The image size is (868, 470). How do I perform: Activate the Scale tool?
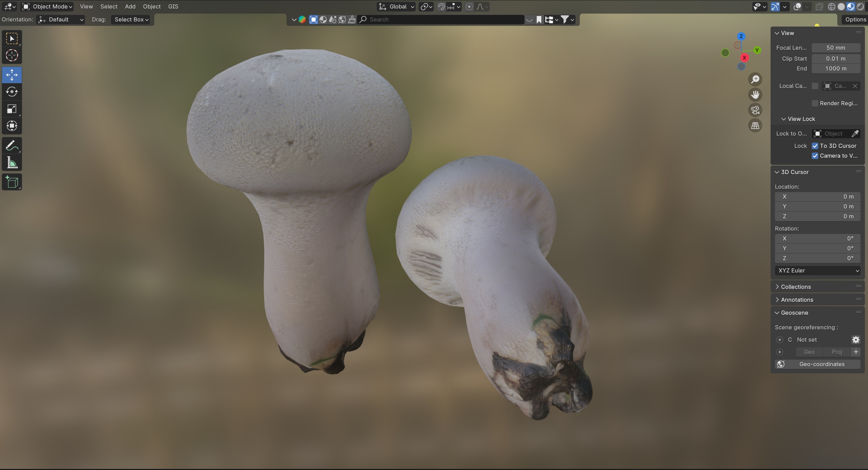point(12,109)
